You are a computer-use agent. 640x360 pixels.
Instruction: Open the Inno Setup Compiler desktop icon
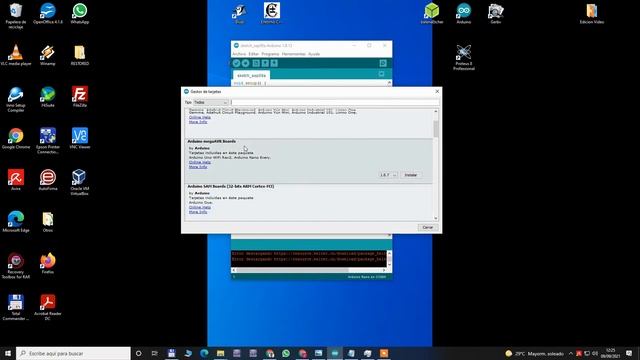pyautogui.click(x=16, y=99)
